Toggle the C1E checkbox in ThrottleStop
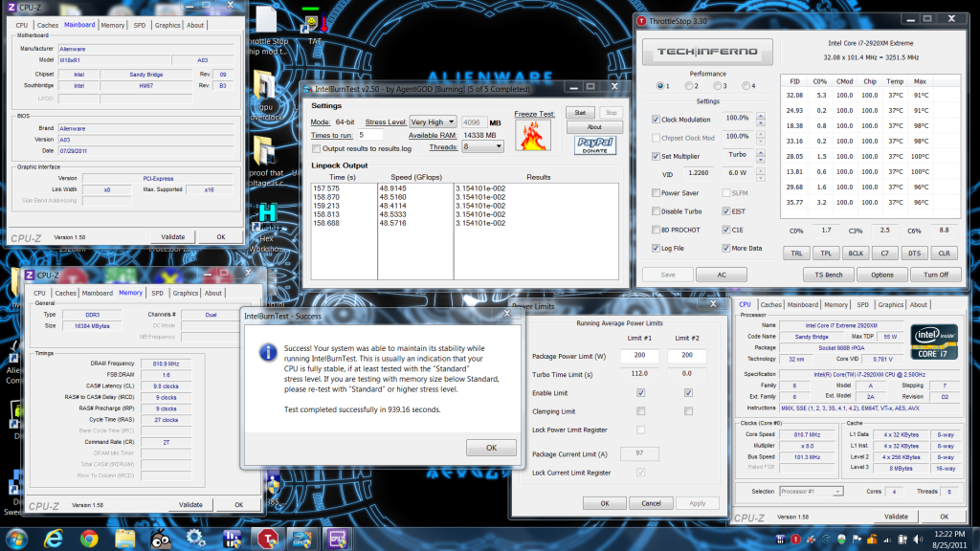980x551 pixels. point(725,230)
